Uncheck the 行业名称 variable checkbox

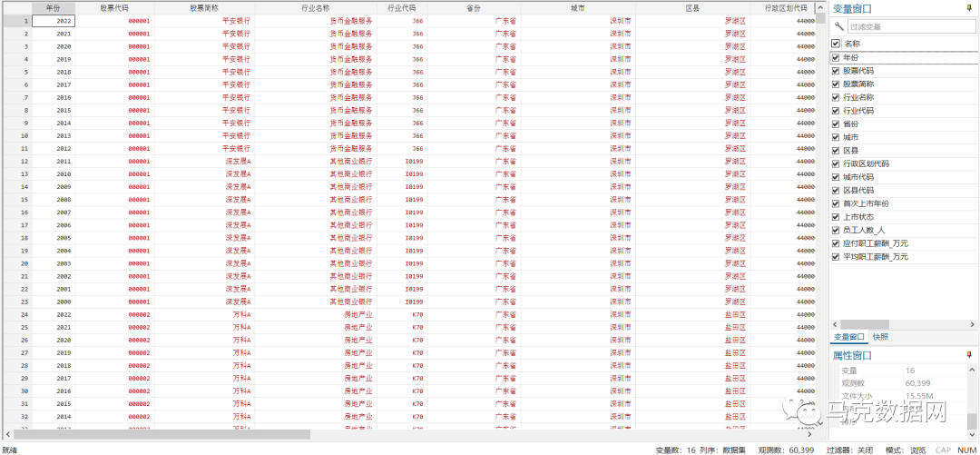836,97
